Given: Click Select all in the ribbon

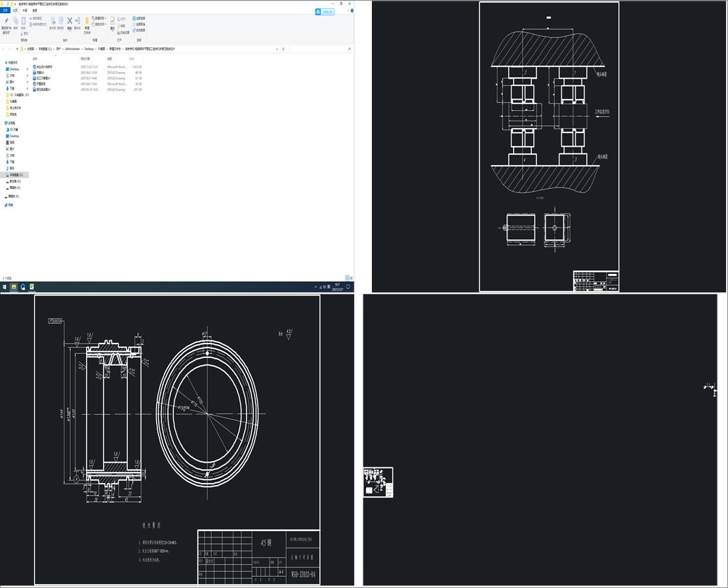Looking at the screenshot, I should 139,18.
